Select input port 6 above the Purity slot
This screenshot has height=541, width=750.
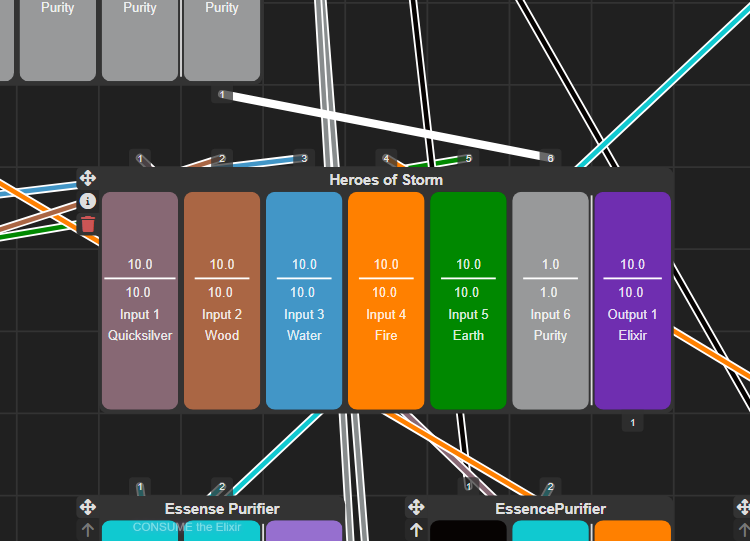point(551,158)
